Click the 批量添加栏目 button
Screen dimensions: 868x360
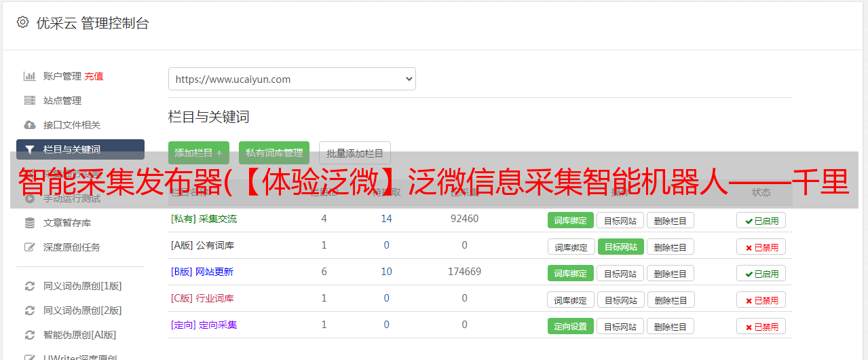(x=355, y=153)
